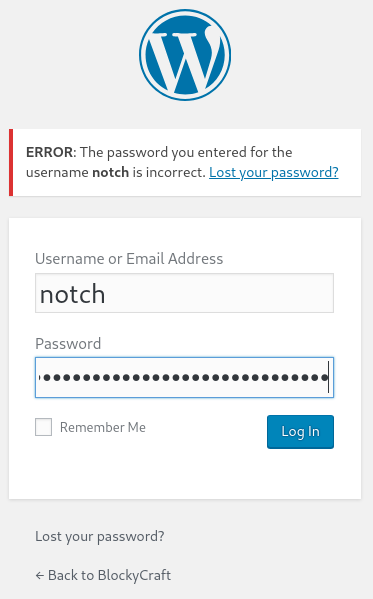Screen dimensions: 373x599
Task: Click the Username or Email Address label
Action: [x=129, y=259]
